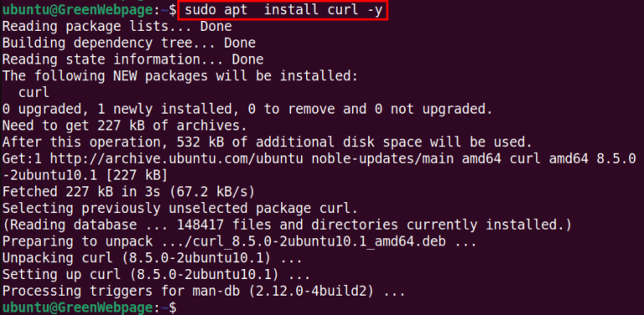Viewport: 644px width, 315px height.
Task: Click the '-2ubuntu10.1 [227 kB]' line
Action: pos(85,175)
